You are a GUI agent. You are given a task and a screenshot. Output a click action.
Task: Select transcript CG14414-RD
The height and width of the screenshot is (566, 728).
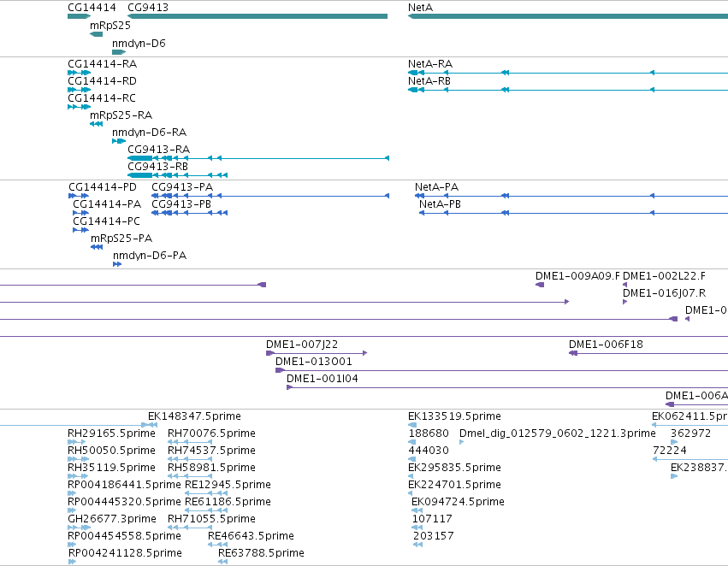coord(102,80)
